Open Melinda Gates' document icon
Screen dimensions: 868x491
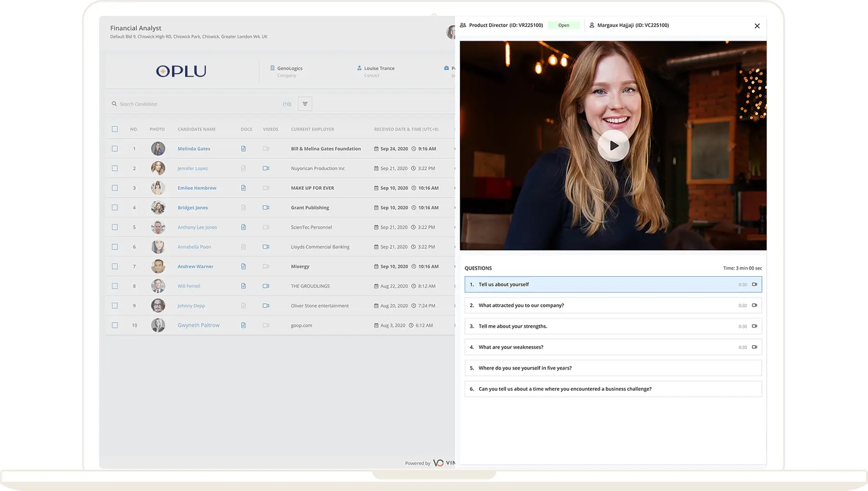[243, 149]
